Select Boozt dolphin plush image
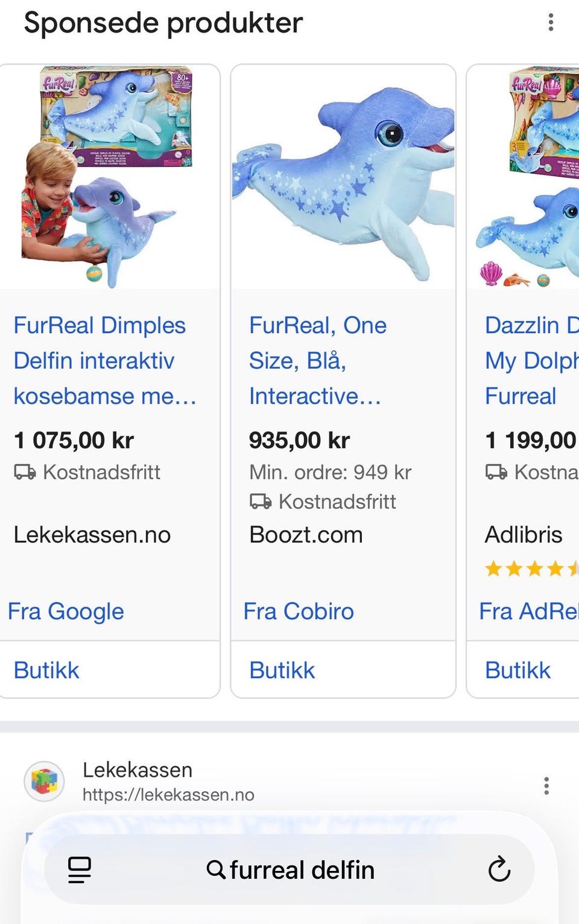 [x=343, y=176]
